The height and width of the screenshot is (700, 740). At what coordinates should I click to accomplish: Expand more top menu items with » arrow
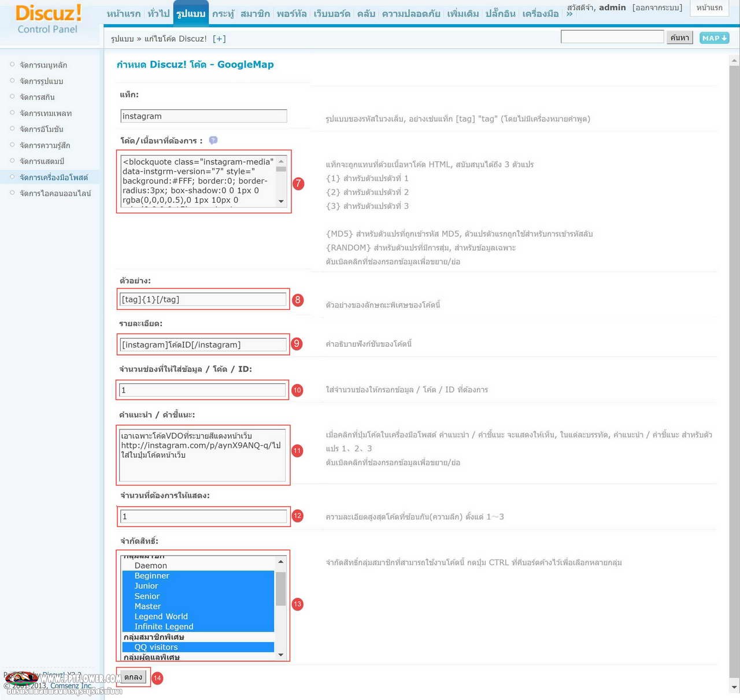coord(569,14)
